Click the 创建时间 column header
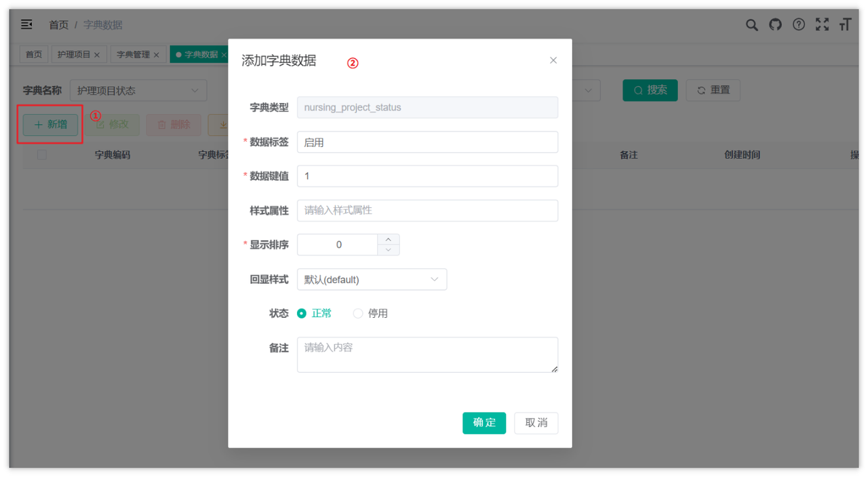Viewport: 868px width, 477px height. (742, 155)
